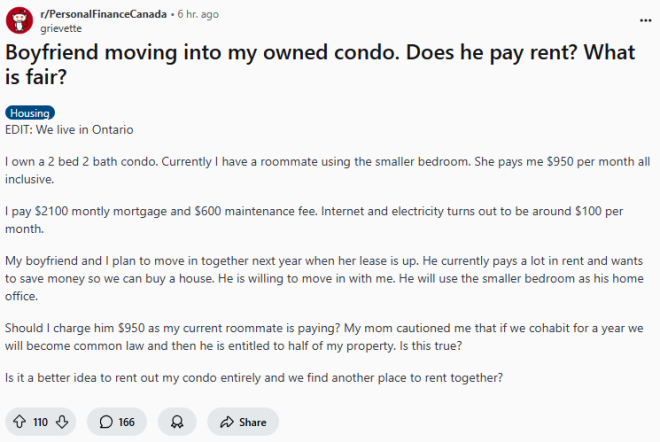660x442 pixels.
Task: Filter by the Housing flair tag
Action: tap(30, 113)
